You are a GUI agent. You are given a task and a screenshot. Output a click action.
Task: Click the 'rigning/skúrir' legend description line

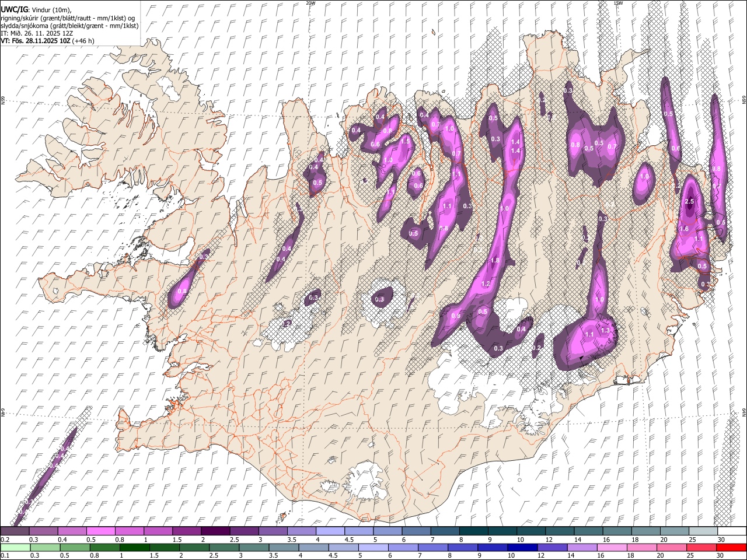(68, 18)
